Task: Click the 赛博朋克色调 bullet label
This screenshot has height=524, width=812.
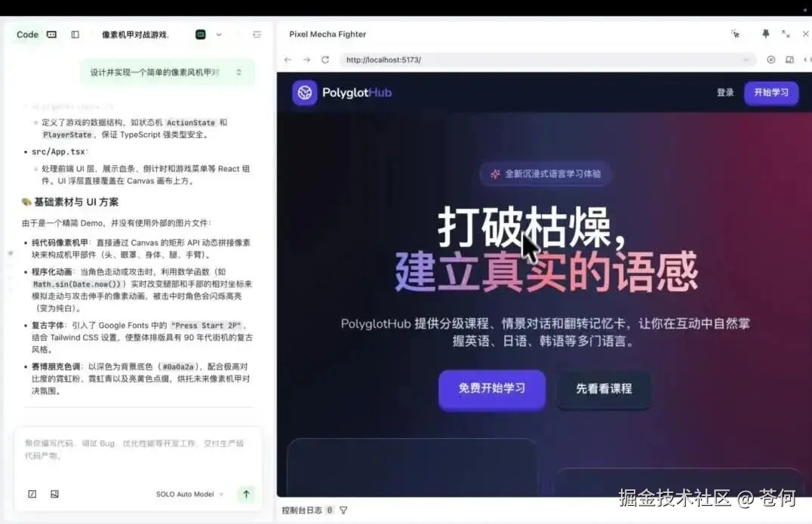Action: [55, 367]
